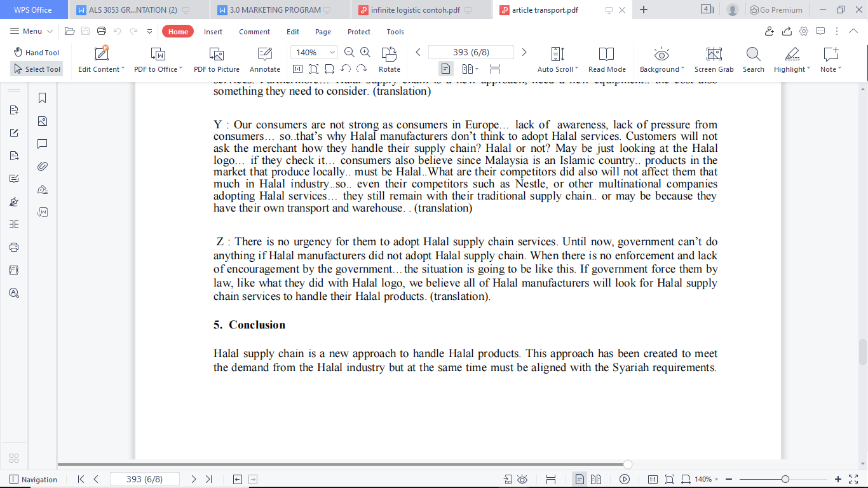Open the Edit Content tool

tap(101, 60)
